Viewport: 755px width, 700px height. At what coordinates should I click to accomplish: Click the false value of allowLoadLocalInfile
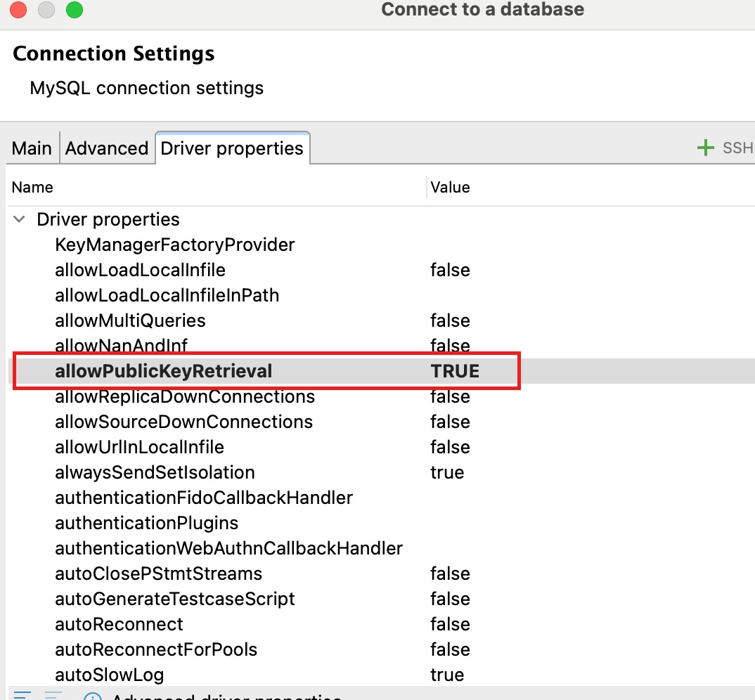click(x=450, y=270)
